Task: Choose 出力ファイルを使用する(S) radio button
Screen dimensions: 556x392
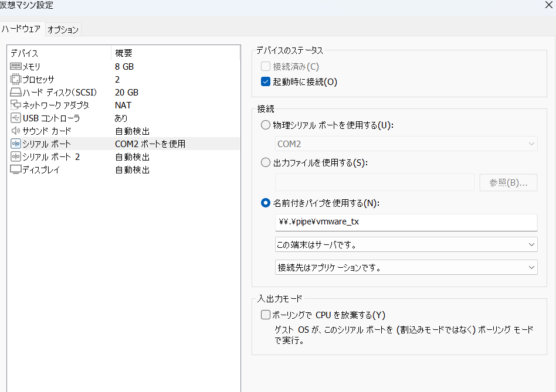Action: [x=266, y=162]
